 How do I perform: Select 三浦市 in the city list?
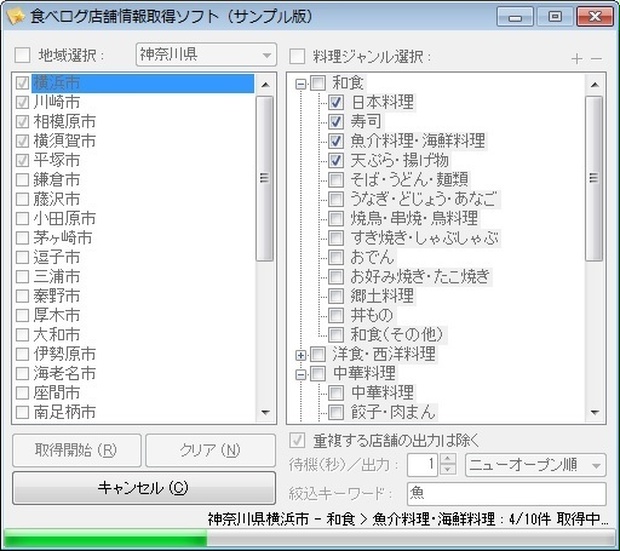pyautogui.click(x=57, y=276)
